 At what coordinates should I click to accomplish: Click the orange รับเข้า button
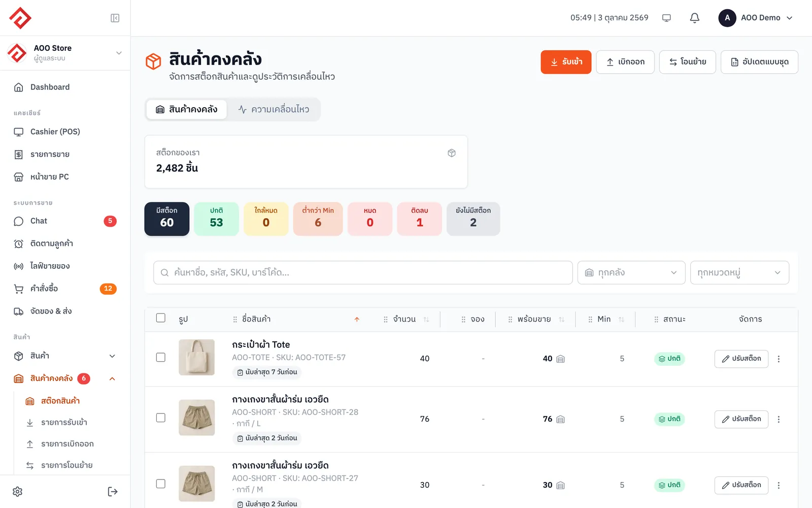pyautogui.click(x=566, y=62)
